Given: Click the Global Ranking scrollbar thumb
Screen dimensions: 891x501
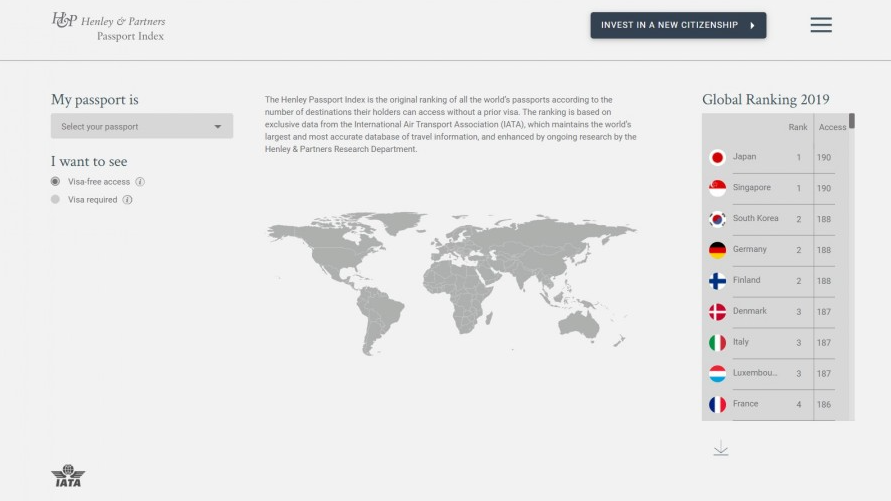Looking at the screenshot, I should (852, 121).
